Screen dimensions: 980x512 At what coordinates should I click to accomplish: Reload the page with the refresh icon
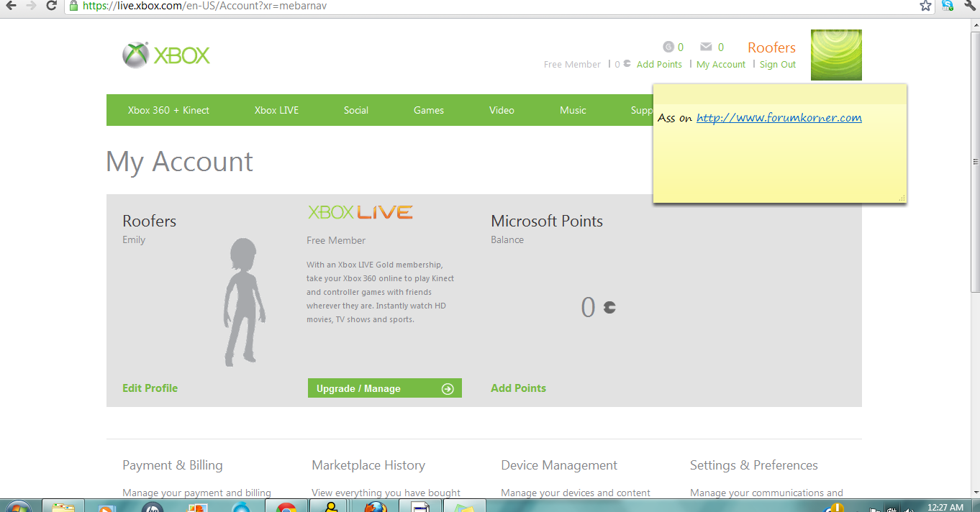[51, 6]
